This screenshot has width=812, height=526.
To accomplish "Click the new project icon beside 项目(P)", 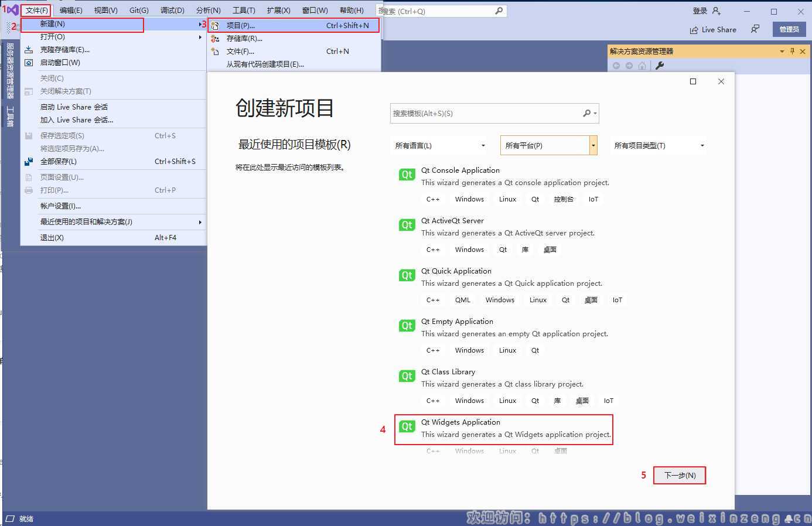I will [x=216, y=25].
